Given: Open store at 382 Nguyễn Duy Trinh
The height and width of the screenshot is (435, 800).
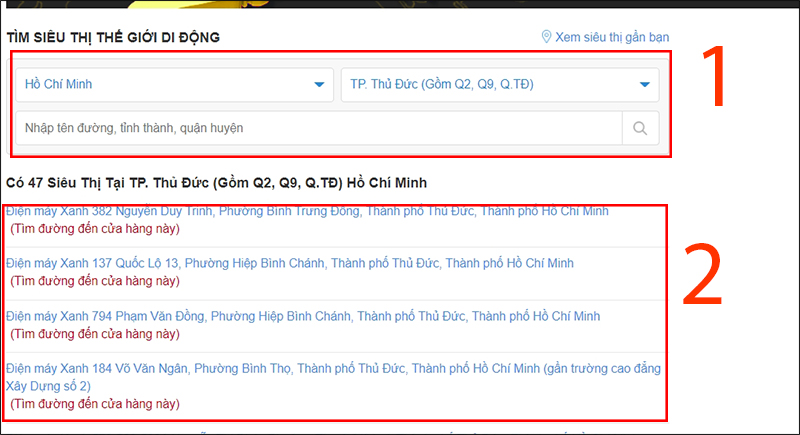Looking at the screenshot, I should click(x=307, y=211).
